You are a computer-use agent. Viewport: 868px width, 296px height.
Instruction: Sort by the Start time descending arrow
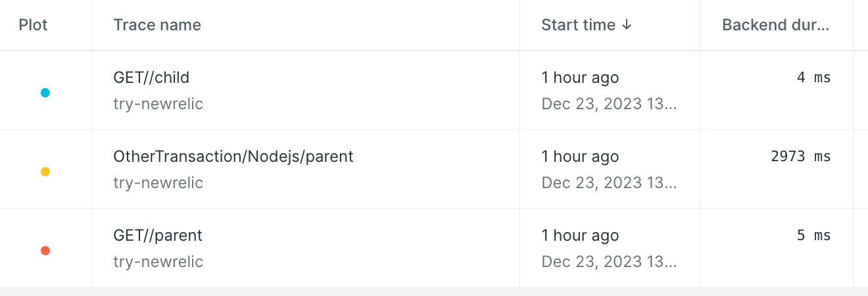click(626, 25)
